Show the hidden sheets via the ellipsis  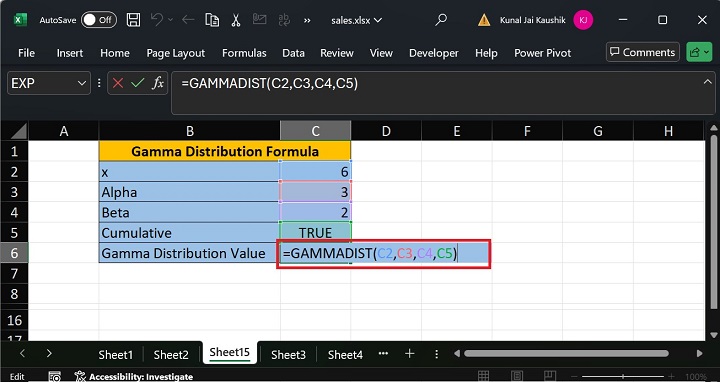[383, 354]
